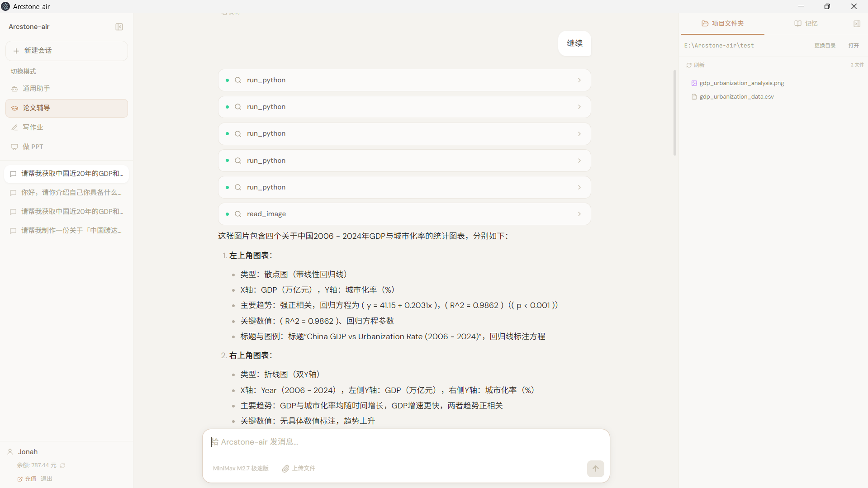The width and height of the screenshot is (868, 488).
Task: Open the 上传文件 attachment icon
Action: pos(285,469)
